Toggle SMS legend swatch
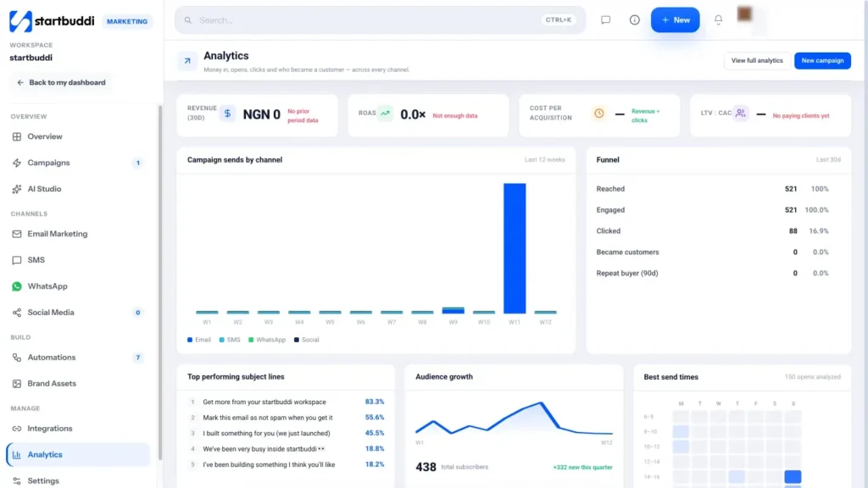Image resolution: width=868 pixels, height=488 pixels. pyautogui.click(x=222, y=340)
